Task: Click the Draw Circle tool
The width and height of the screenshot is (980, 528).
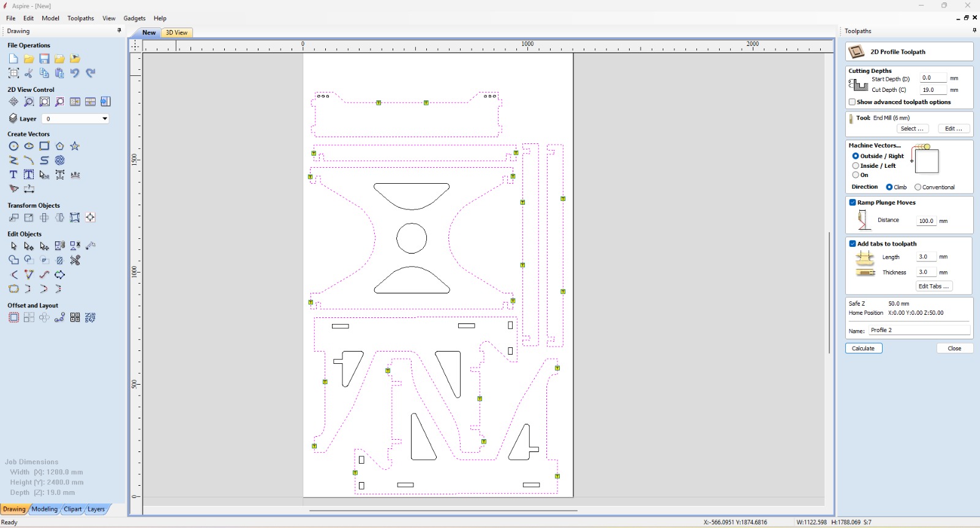Action: click(x=13, y=146)
